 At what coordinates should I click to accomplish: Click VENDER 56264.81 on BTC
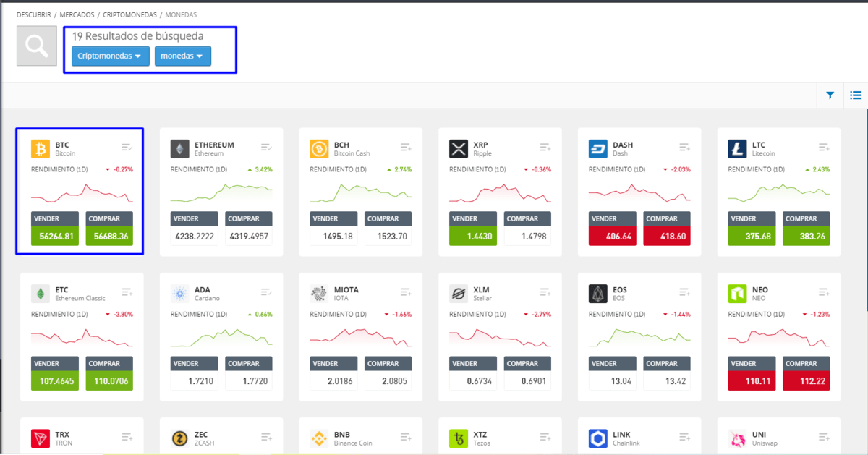coord(56,229)
